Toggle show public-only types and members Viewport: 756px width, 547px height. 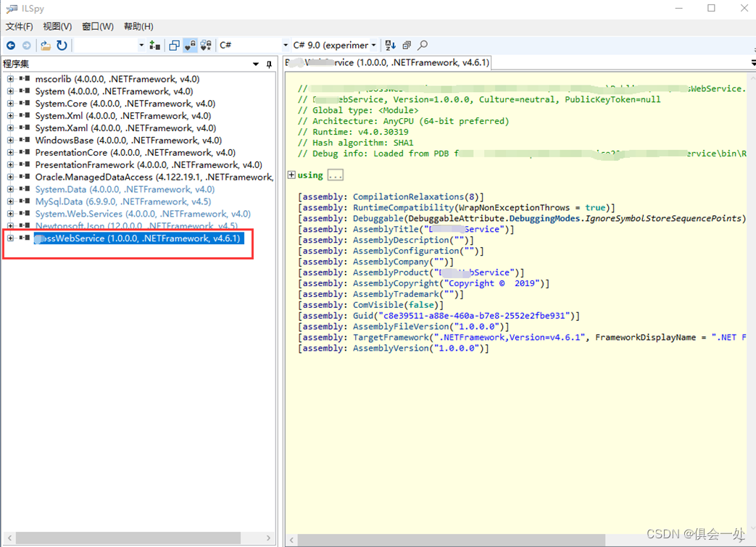[x=174, y=46]
